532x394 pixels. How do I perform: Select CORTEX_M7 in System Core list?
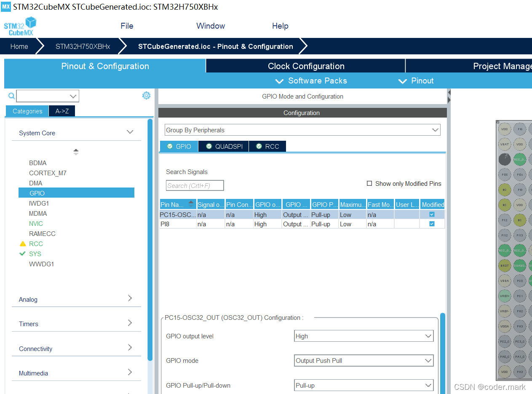48,173
